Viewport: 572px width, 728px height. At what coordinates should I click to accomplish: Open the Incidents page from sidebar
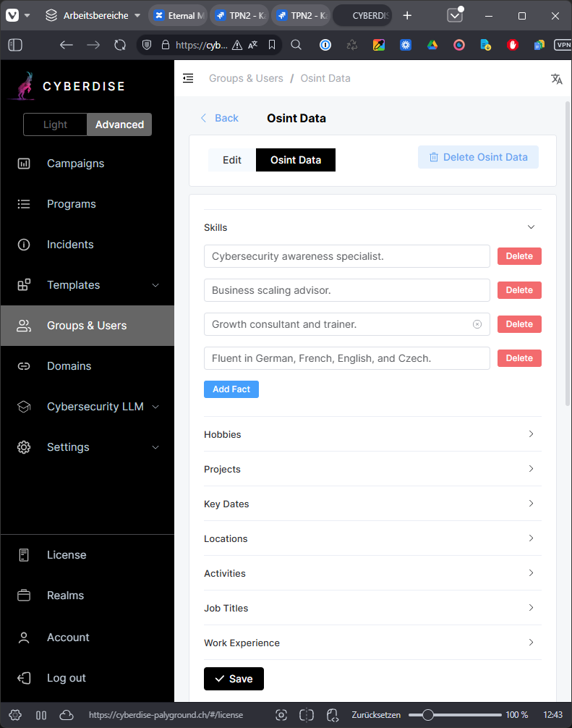pos(70,245)
